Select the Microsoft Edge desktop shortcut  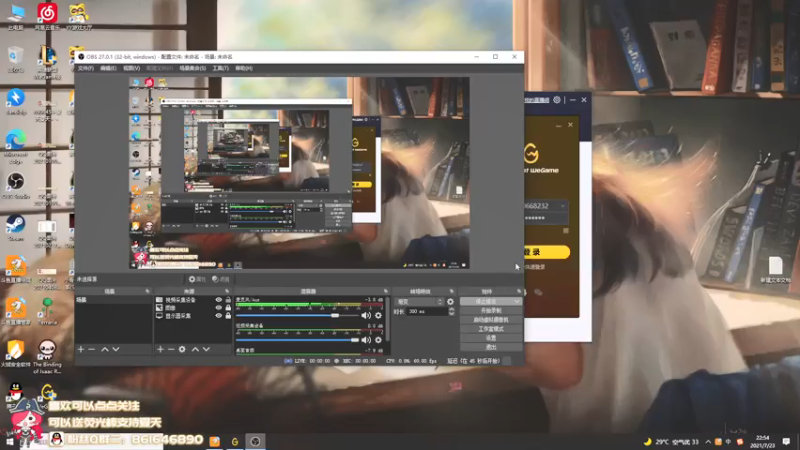pos(16,146)
